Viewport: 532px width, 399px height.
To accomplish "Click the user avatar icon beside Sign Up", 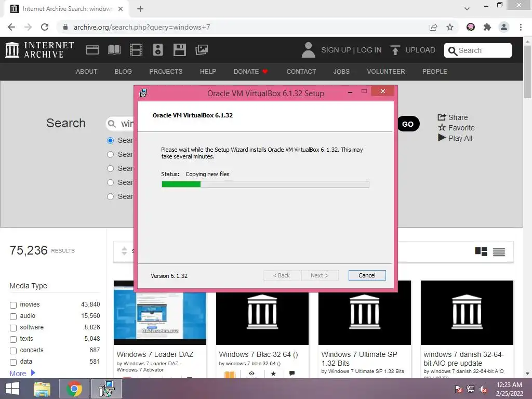I will click(309, 50).
